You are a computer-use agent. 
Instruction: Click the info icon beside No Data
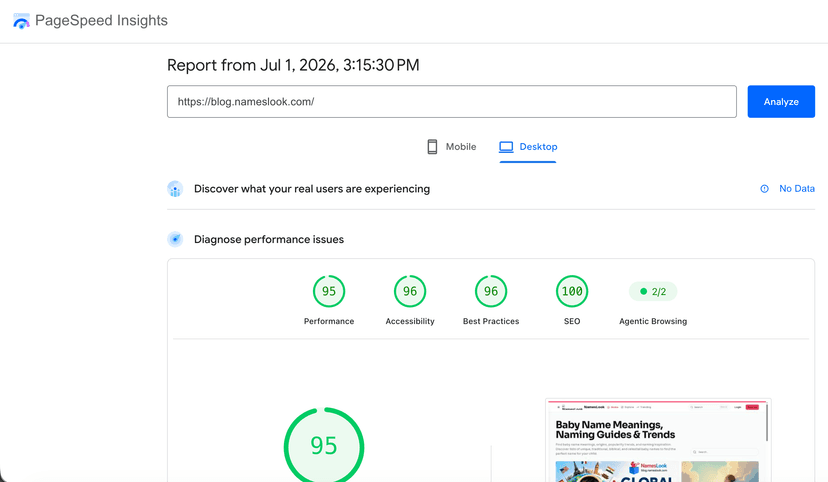tap(764, 189)
